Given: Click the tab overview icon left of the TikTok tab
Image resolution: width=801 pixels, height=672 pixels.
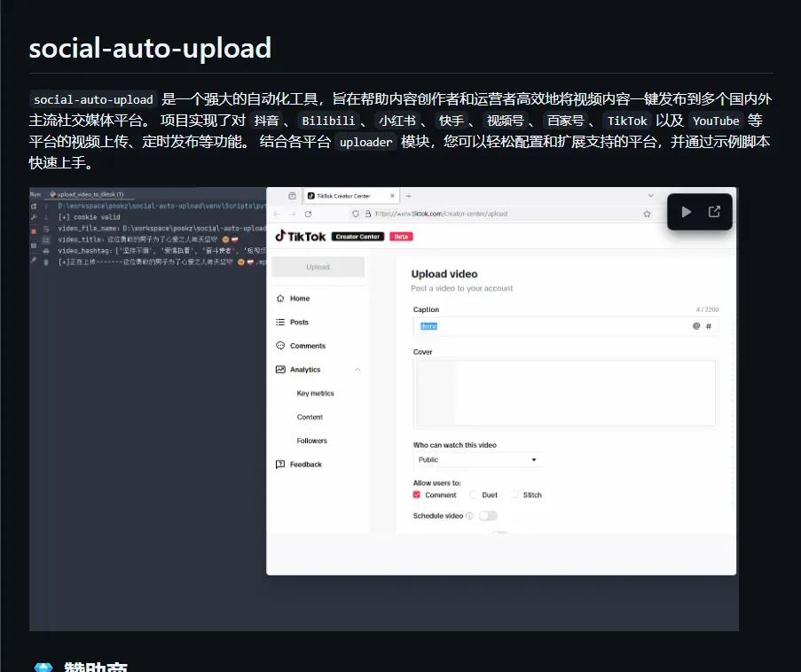Looking at the screenshot, I should tap(292, 196).
